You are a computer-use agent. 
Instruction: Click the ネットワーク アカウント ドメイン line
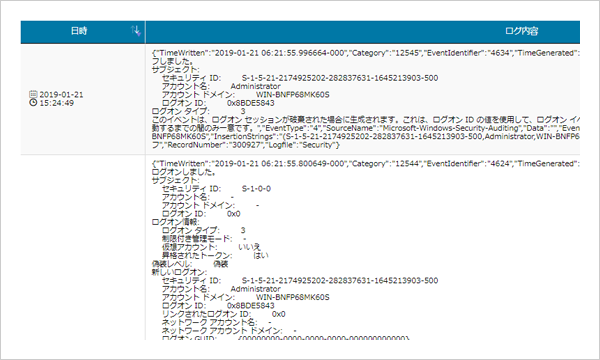click(229, 331)
